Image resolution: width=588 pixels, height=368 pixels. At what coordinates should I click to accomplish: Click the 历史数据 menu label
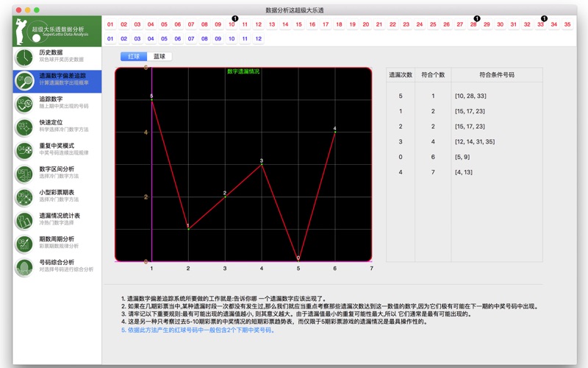[x=51, y=52]
